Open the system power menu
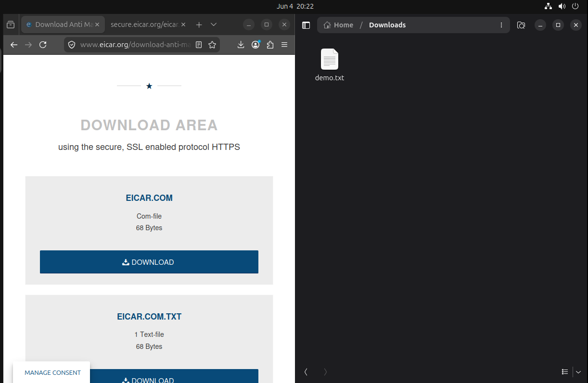 [x=575, y=6]
